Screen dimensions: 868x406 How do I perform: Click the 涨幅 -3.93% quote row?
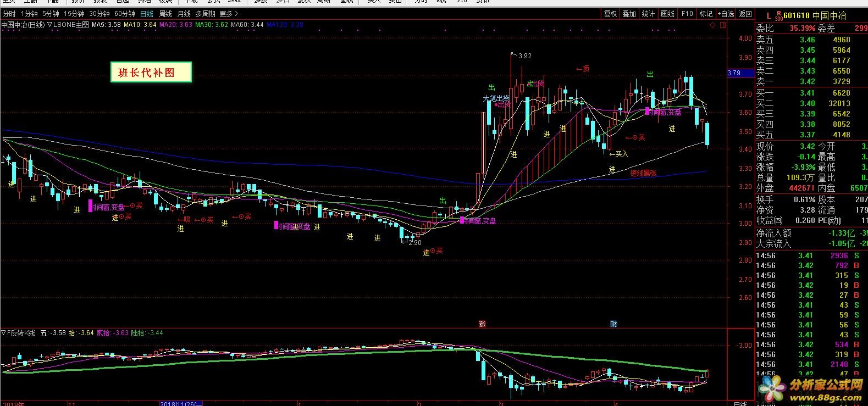pos(786,167)
